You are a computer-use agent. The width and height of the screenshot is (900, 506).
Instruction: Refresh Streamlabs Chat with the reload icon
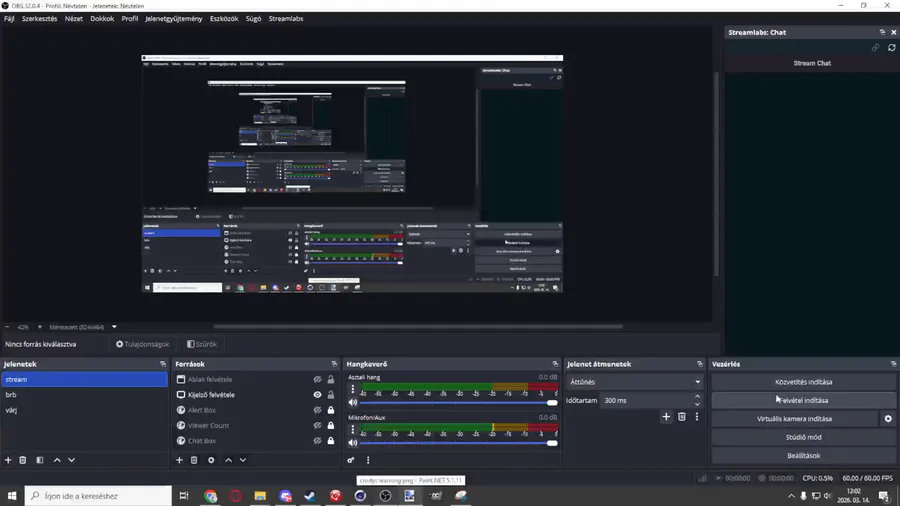click(x=891, y=48)
